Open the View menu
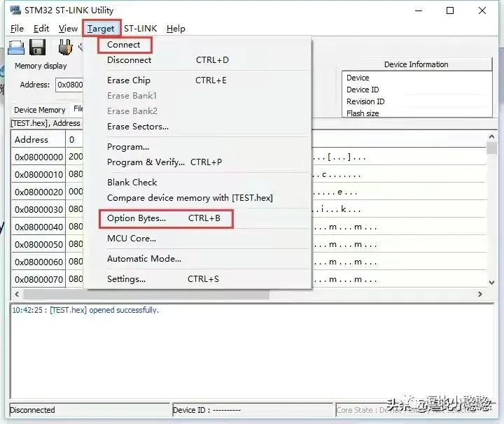This screenshot has width=504, height=424. tap(68, 29)
